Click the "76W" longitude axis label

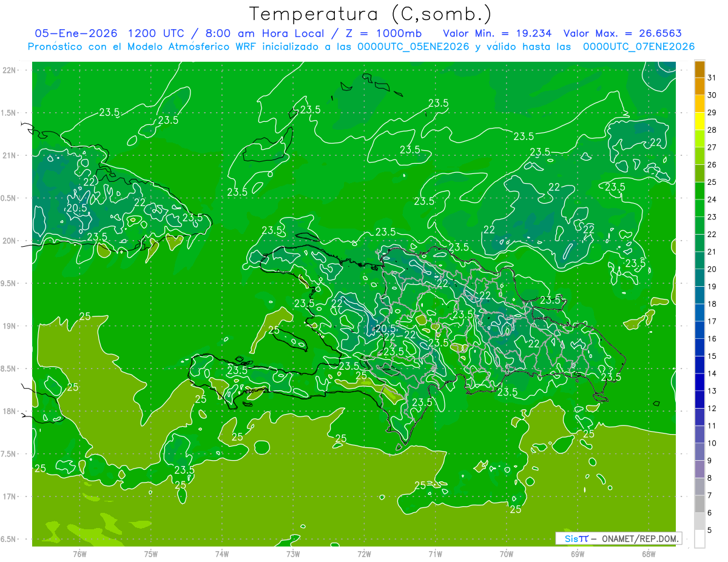[79, 554]
